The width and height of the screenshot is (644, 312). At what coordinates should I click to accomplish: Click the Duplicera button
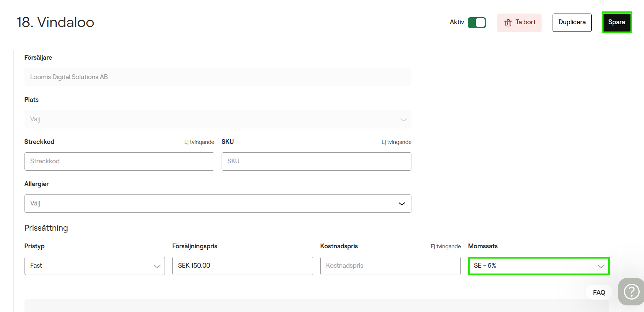click(572, 22)
